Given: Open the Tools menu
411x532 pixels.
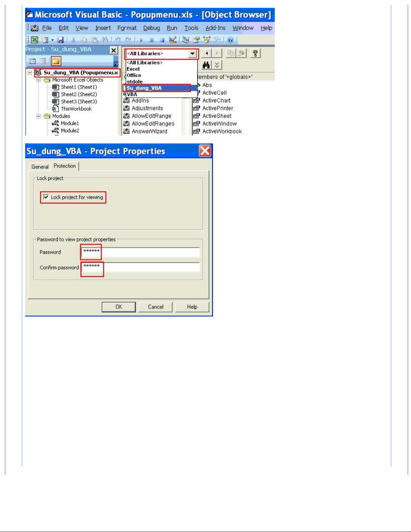Looking at the screenshot, I should [x=191, y=28].
